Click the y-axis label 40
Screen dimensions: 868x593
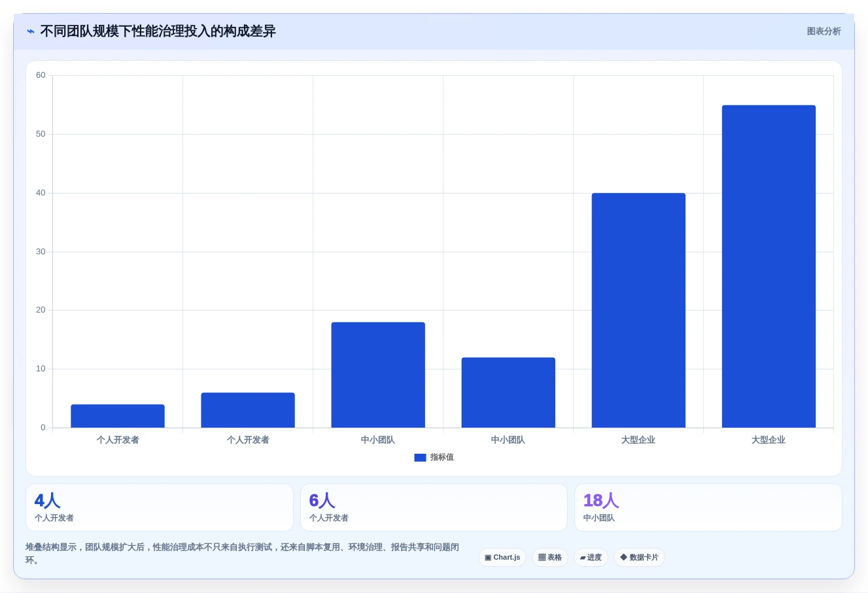coord(41,193)
